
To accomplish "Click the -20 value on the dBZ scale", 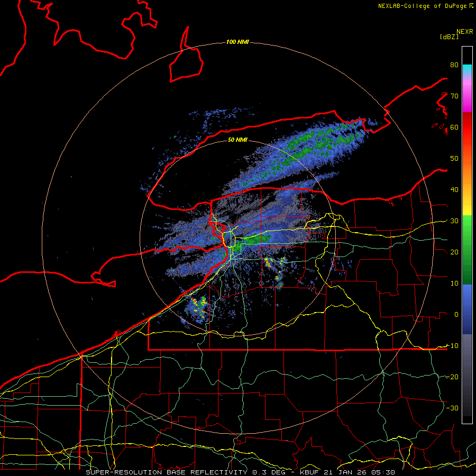I will tap(452, 377).
